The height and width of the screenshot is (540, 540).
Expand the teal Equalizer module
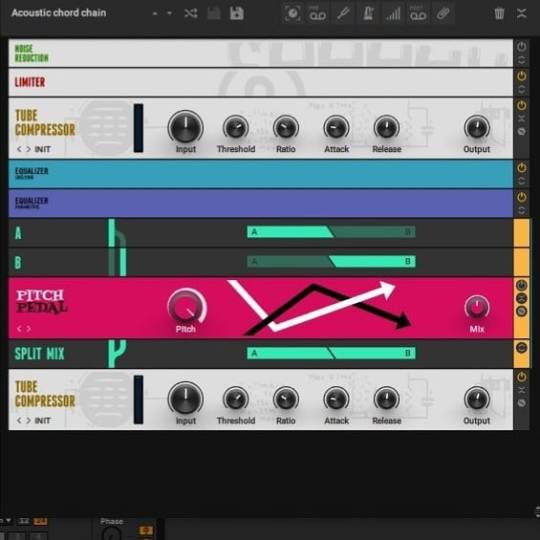point(521,181)
